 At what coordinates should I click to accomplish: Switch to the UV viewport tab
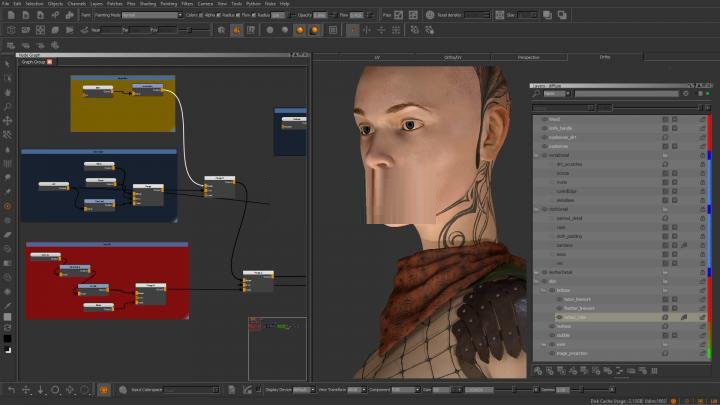point(377,57)
